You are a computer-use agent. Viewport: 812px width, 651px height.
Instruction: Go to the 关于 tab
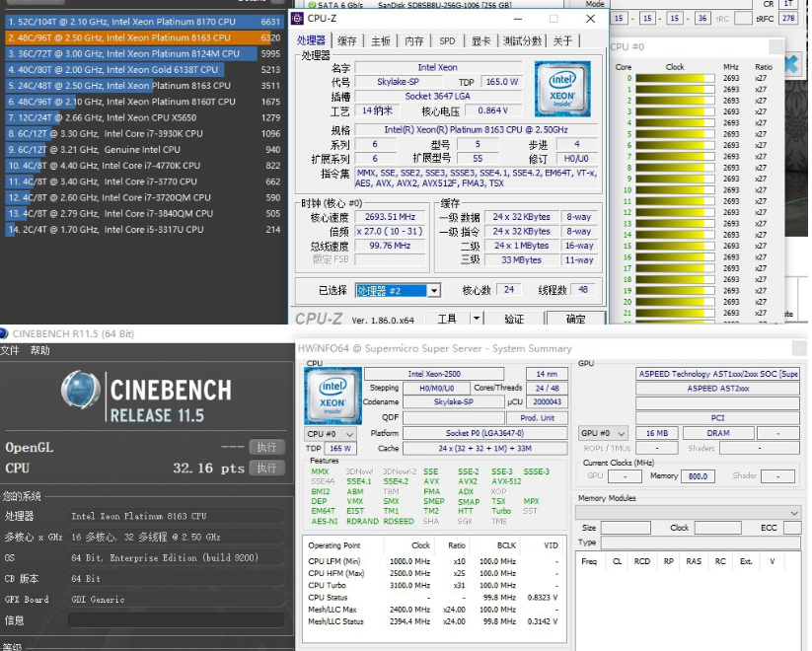coord(562,40)
